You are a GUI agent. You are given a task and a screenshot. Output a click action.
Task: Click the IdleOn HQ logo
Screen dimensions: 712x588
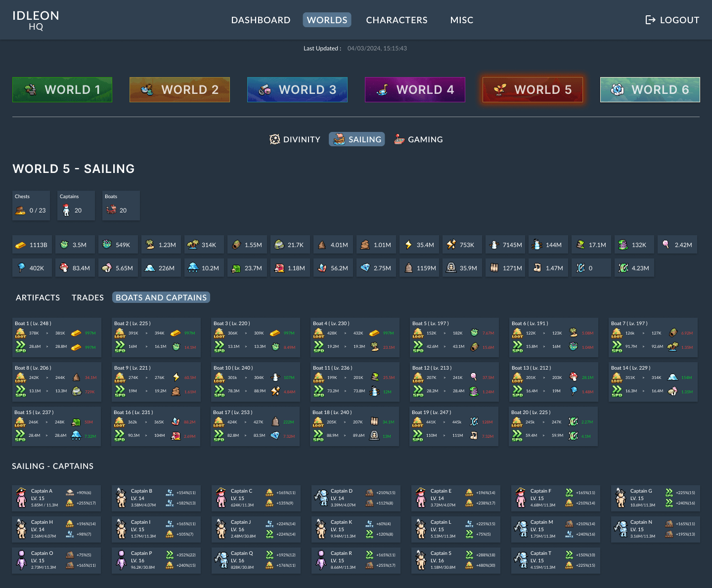36,20
